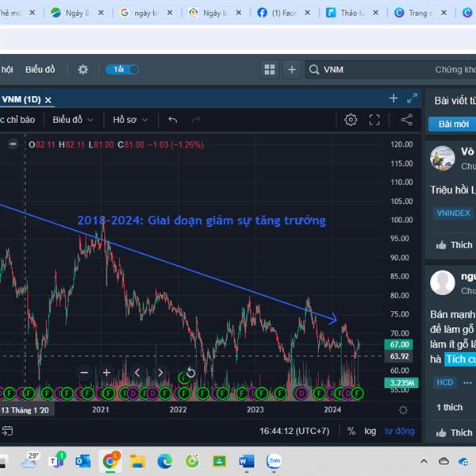Select the 'Biểu đồ' top menu item
Screen dimensions: 476x476
40,70
